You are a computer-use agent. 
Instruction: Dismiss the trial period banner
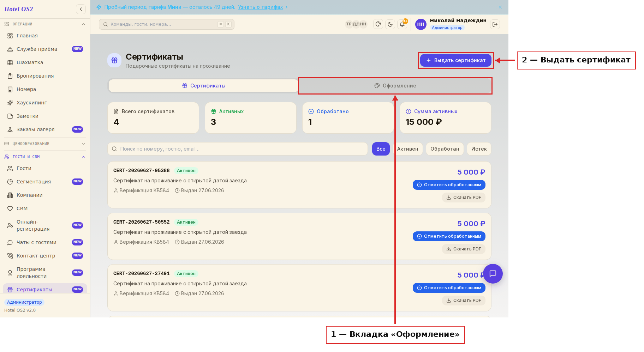pyautogui.click(x=500, y=7)
